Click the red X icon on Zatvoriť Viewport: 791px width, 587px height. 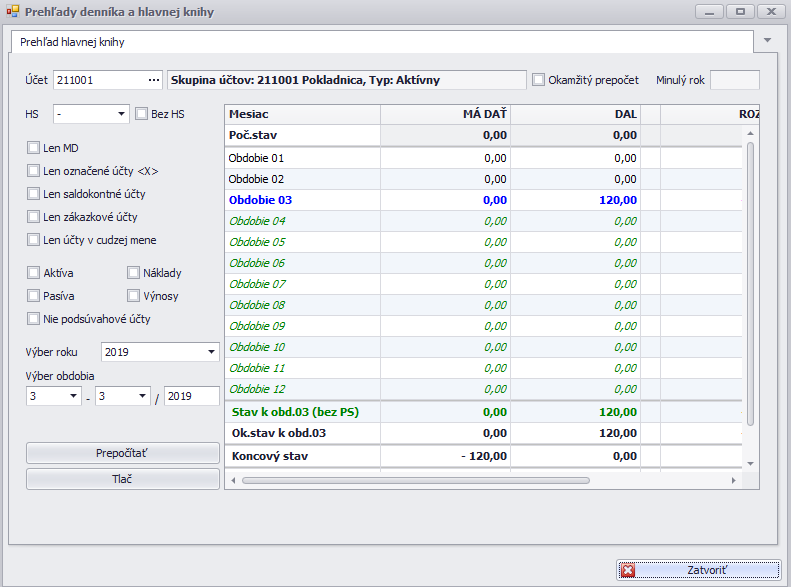(x=628, y=570)
